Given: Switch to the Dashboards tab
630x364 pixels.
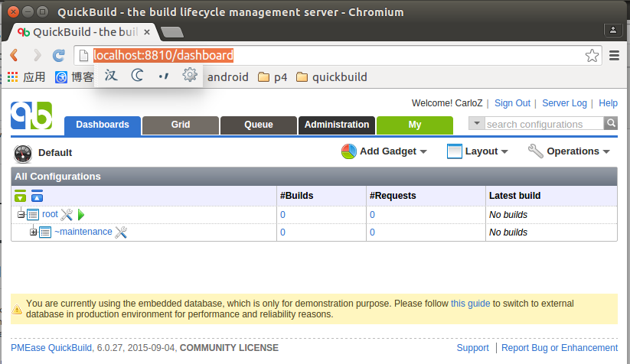Looking at the screenshot, I should pyautogui.click(x=103, y=125).
